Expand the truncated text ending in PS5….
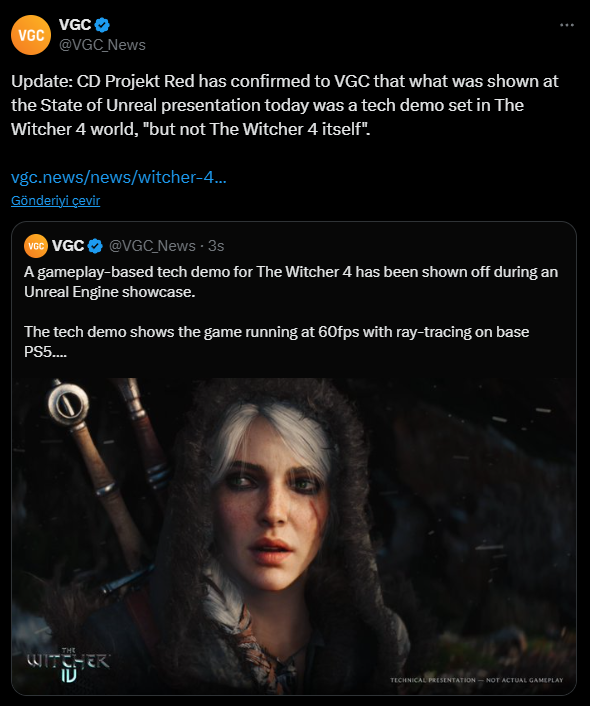 [x=45, y=352]
